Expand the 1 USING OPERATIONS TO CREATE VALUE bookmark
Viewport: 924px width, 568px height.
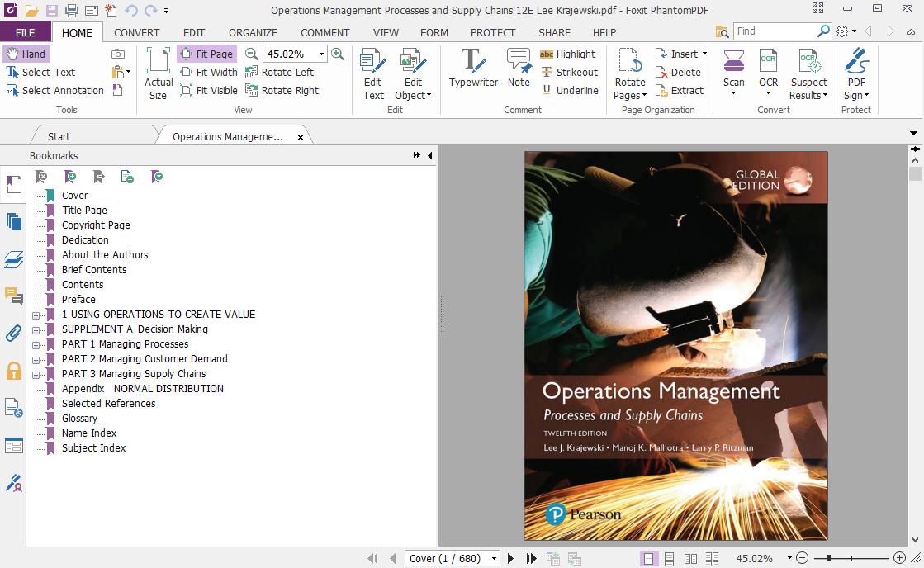pos(36,315)
